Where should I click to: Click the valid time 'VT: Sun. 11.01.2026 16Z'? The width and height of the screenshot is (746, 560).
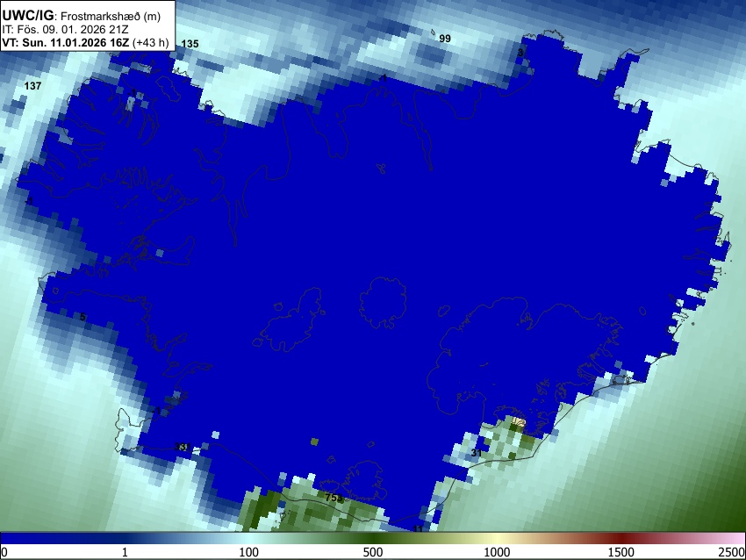(65, 42)
